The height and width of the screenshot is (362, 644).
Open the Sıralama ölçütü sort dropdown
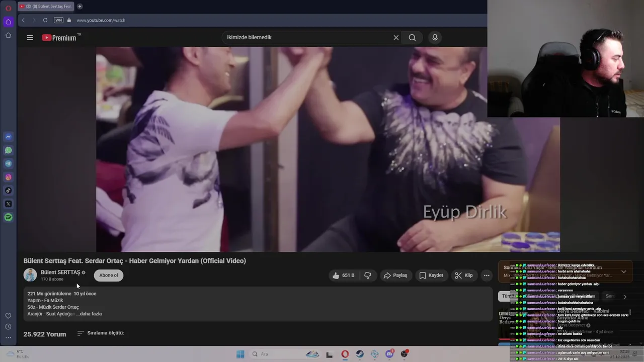pos(100,333)
